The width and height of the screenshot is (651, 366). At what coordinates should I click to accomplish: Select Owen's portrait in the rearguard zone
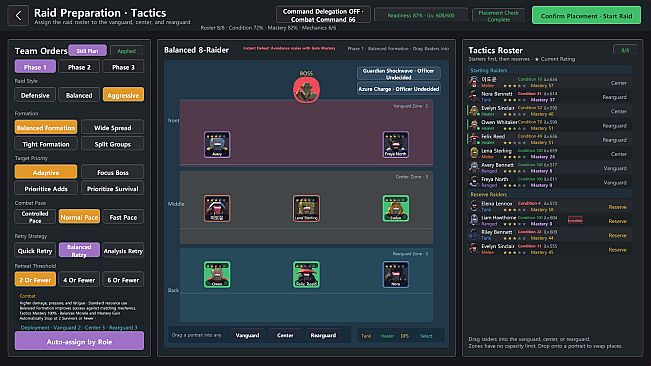click(x=217, y=274)
